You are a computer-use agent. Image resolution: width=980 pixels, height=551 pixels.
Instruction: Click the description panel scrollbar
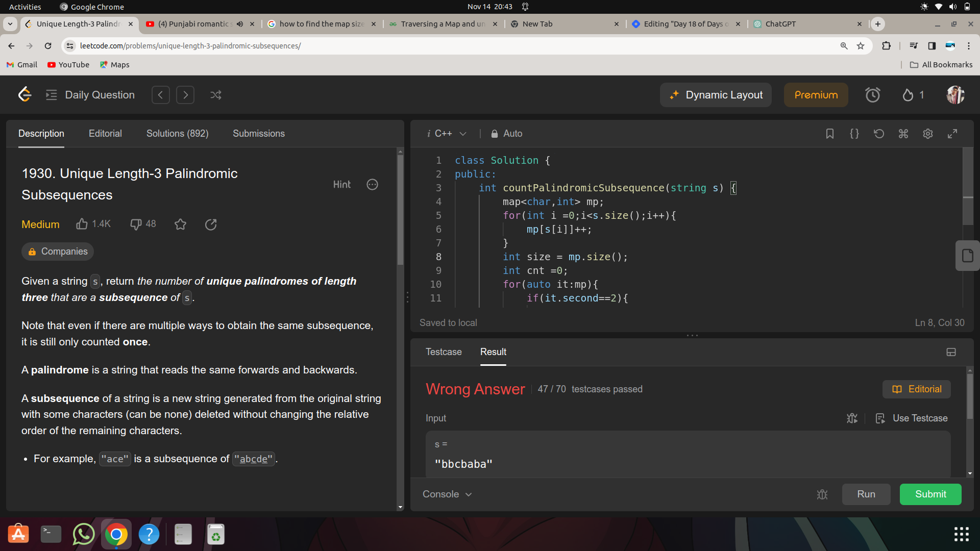click(x=400, y=209)
